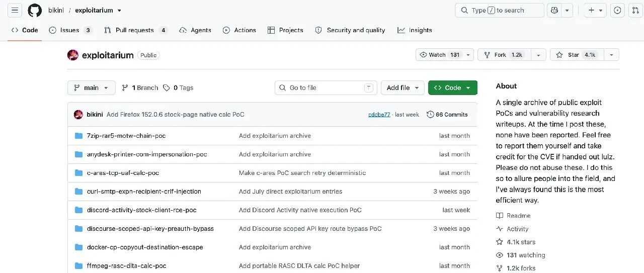The image size is (644, 273).
Task: Switch to the Insights tab
Action: [x=415, y=30]
